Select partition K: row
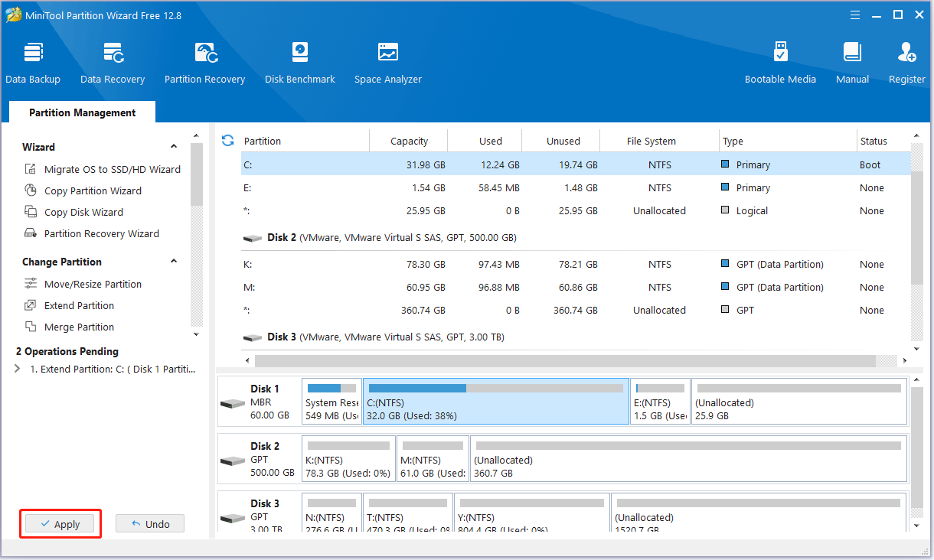934x560 pixels. pos(575,264)
